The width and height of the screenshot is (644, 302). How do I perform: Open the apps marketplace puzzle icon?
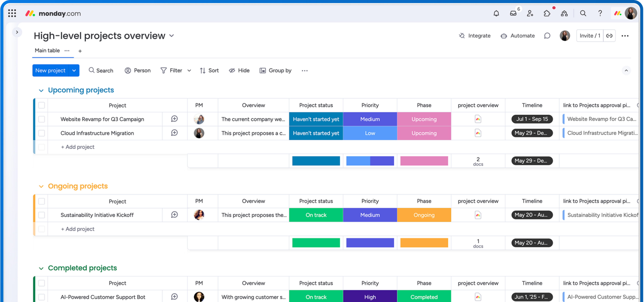pyautogui.click(x=547, y=13)
